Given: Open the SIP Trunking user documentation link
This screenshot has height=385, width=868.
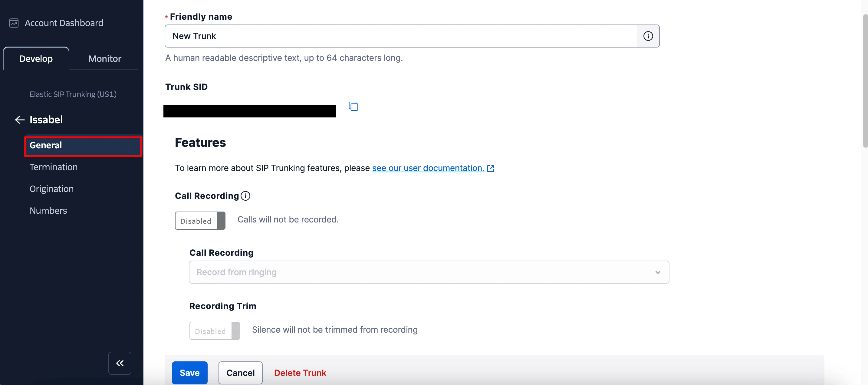Looking at the screenshot, I should click(427, 168).
